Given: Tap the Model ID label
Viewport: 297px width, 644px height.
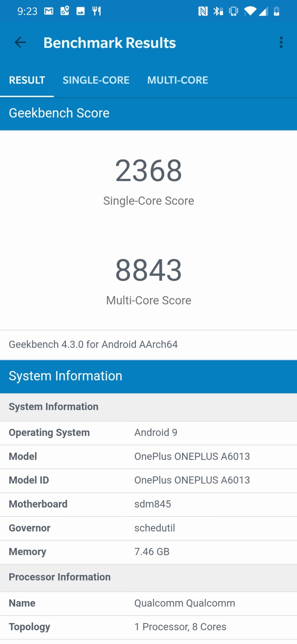Looking at the screenshot, I should click(x=29, y=480).
